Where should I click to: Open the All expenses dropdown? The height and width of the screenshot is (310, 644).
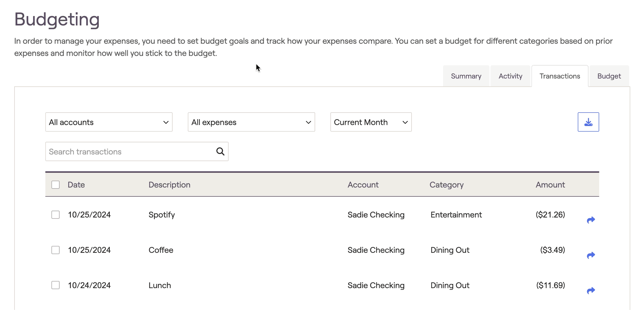pos(251,122)
